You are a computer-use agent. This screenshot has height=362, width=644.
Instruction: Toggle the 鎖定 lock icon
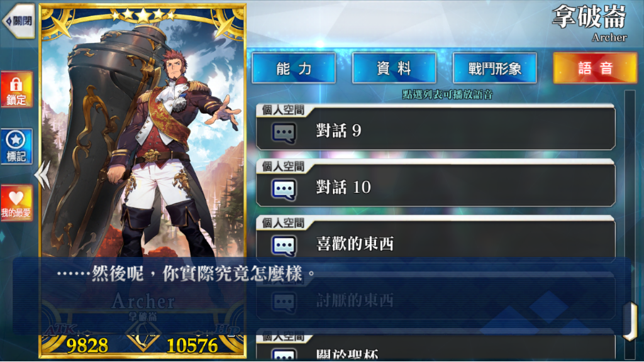pyautogui.click(x=16, y=89)
